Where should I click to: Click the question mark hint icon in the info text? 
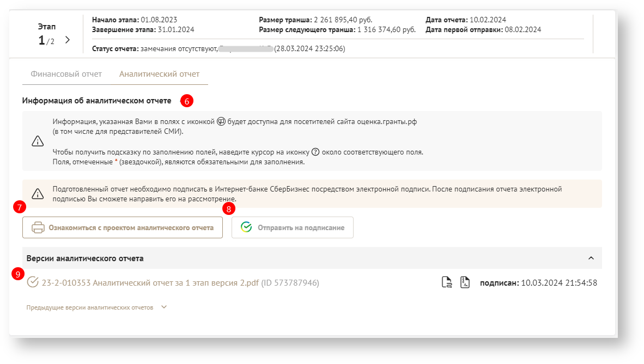[x=315, y=152]
